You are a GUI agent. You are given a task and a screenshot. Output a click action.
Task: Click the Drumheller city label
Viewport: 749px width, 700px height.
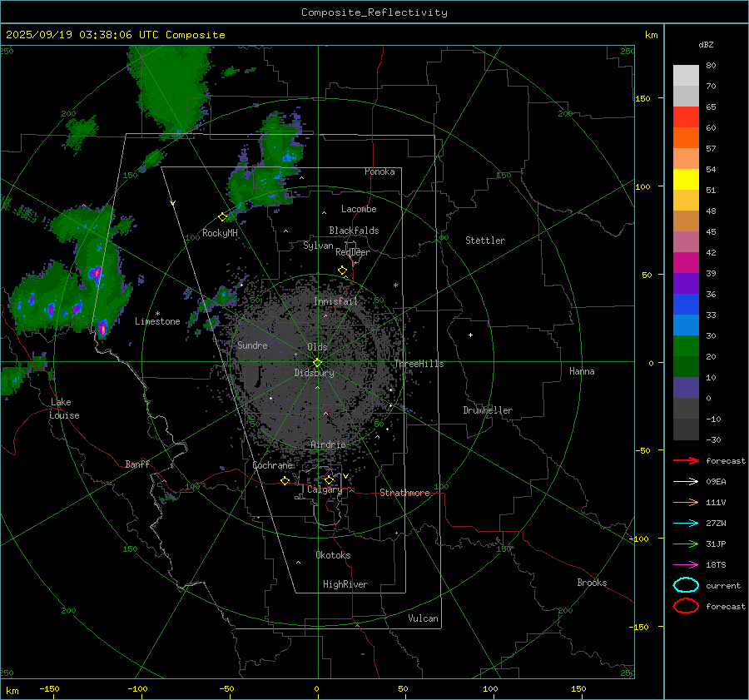(488, 410)
